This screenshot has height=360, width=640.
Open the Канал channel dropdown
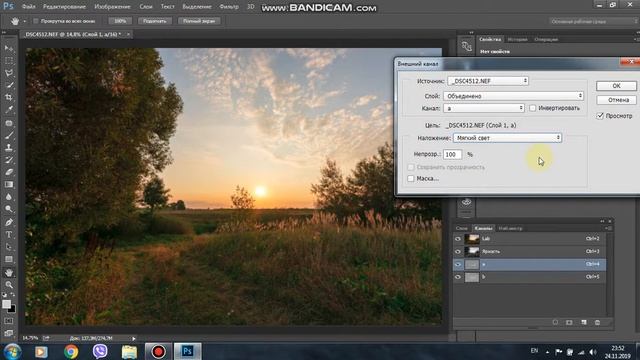pyautogui.click(x=484, y=108)
